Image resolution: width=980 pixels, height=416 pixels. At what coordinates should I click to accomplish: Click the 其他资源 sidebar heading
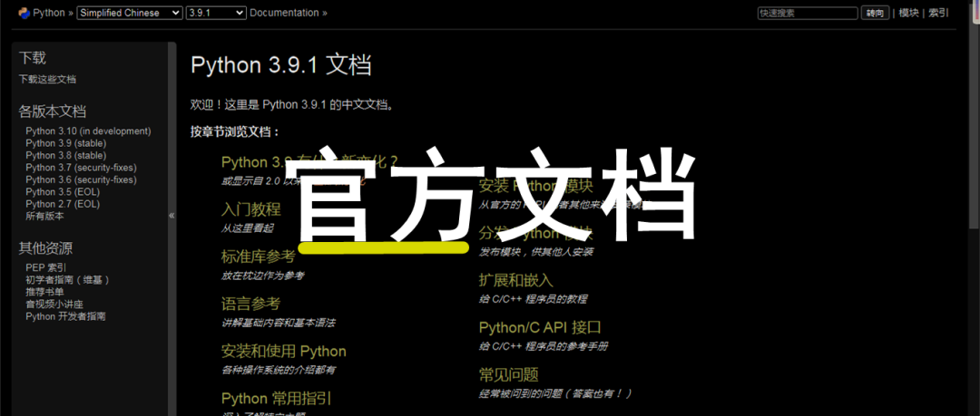[45, 248]
